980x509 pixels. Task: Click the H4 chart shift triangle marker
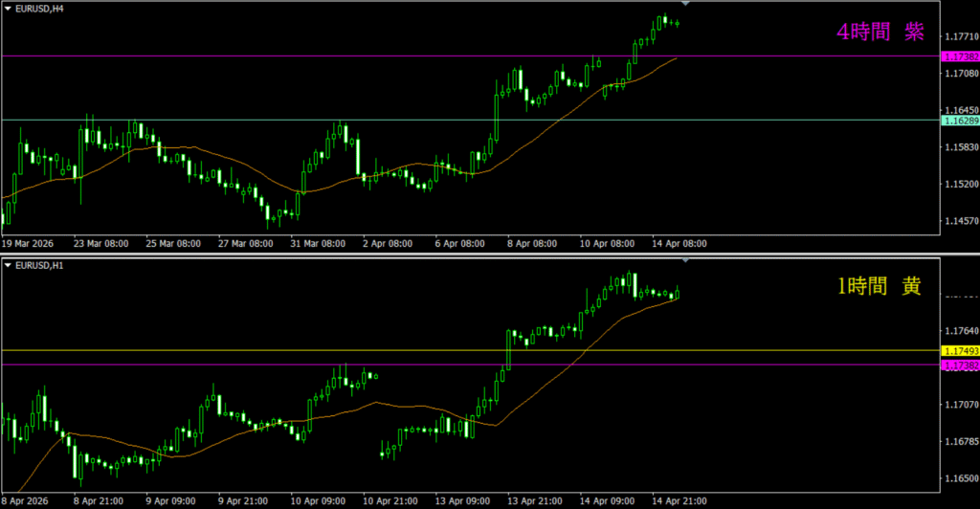[x=684, y=5]
